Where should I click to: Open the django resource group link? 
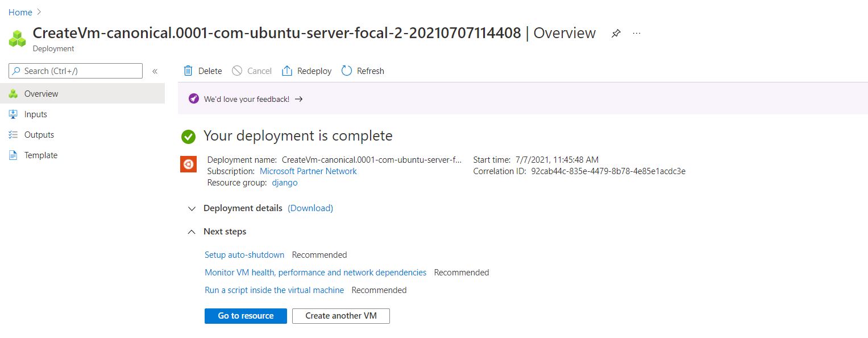[284, 183]
